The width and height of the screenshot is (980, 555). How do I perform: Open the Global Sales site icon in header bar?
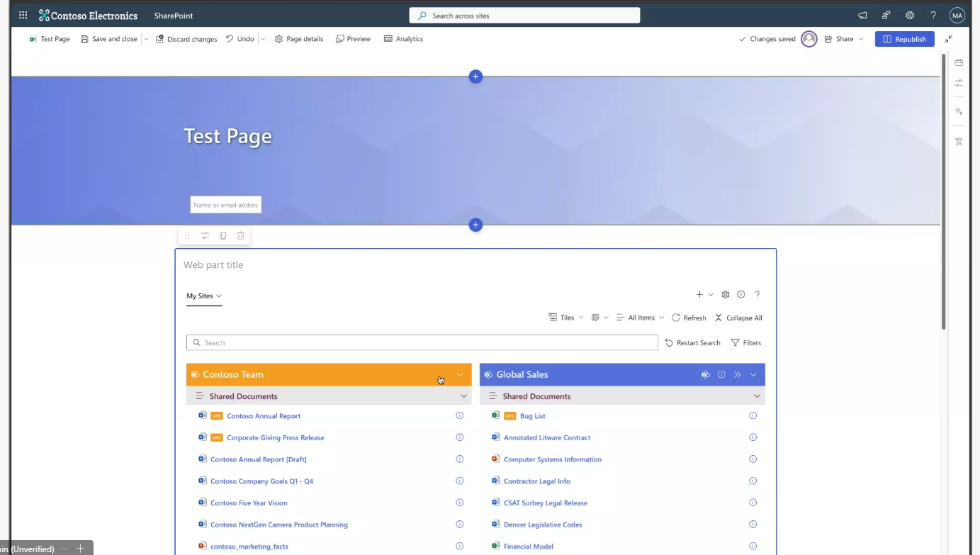point(705,374)
